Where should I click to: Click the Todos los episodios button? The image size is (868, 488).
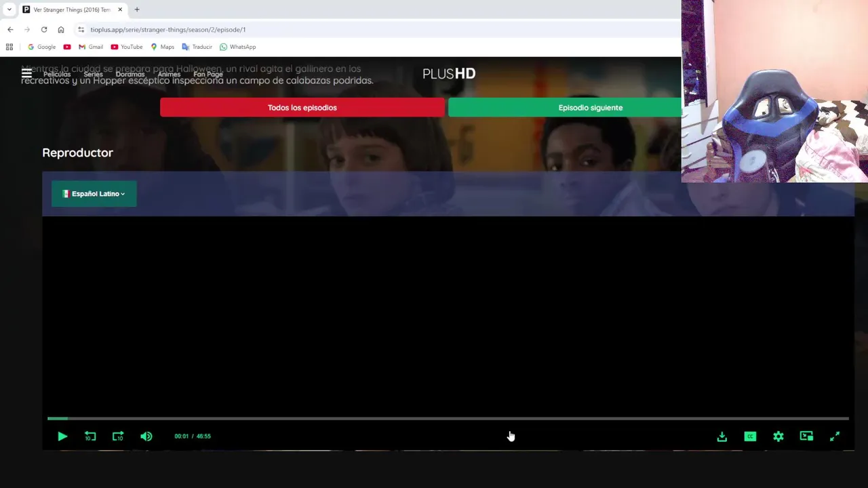click(302, 108)
